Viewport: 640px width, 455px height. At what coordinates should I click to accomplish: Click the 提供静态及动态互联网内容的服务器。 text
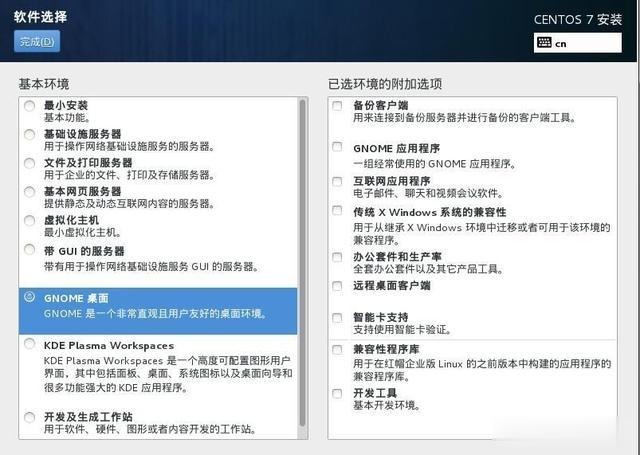click(x=129, y=204)
